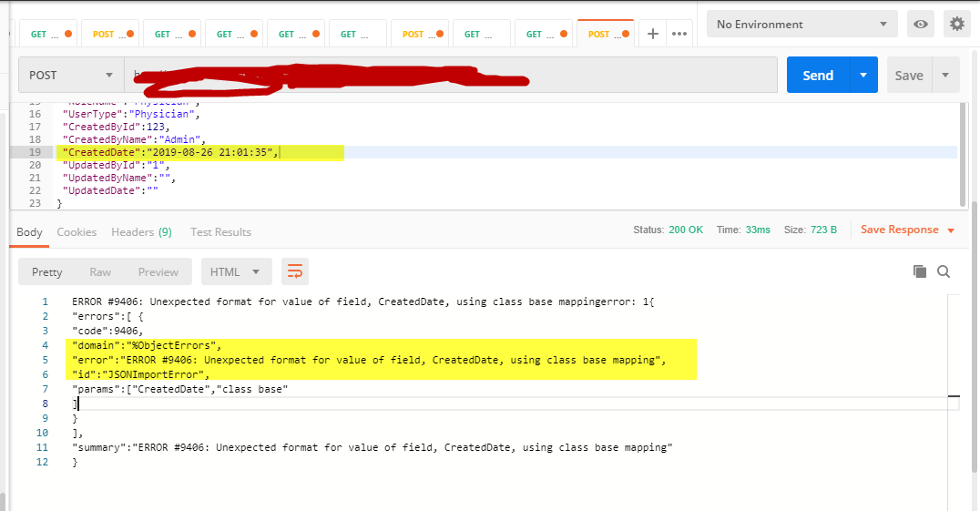Click the "params" response line
The width and height of the screenshot is (980, 511).
pos(180,389)
